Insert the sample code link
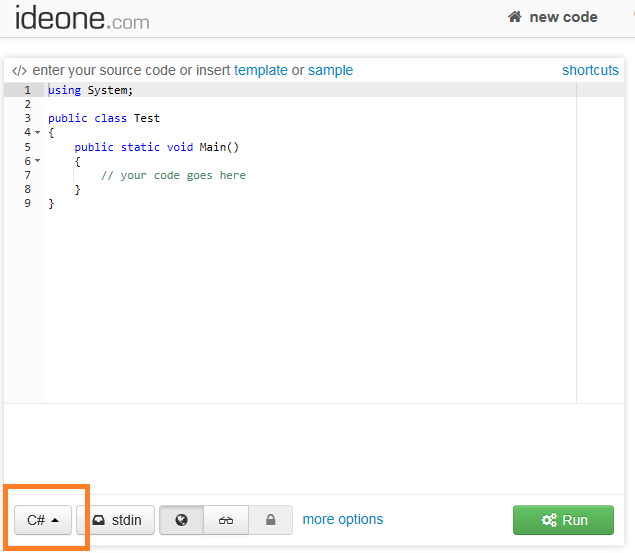 tap(330, 70)
